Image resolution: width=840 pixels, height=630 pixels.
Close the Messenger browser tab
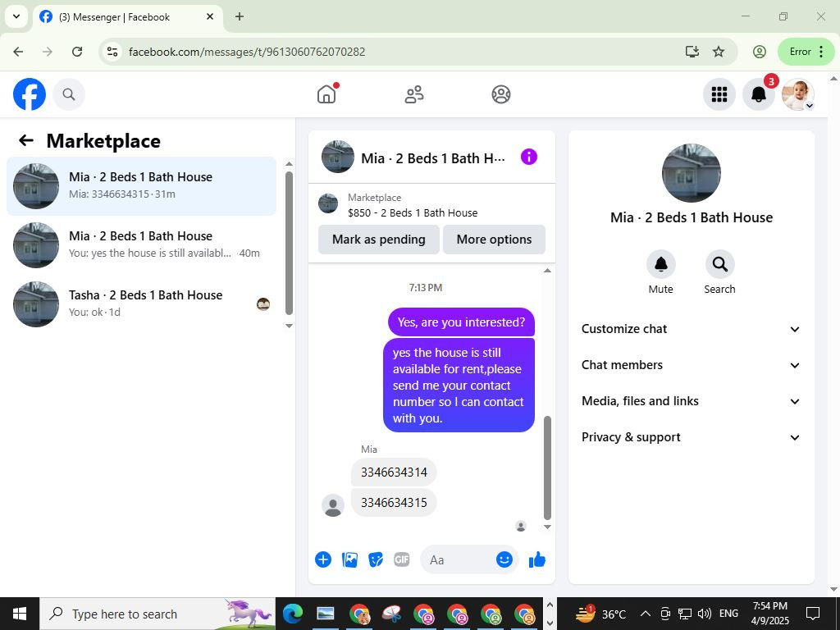pyautogui.click(x=210, y=16)
